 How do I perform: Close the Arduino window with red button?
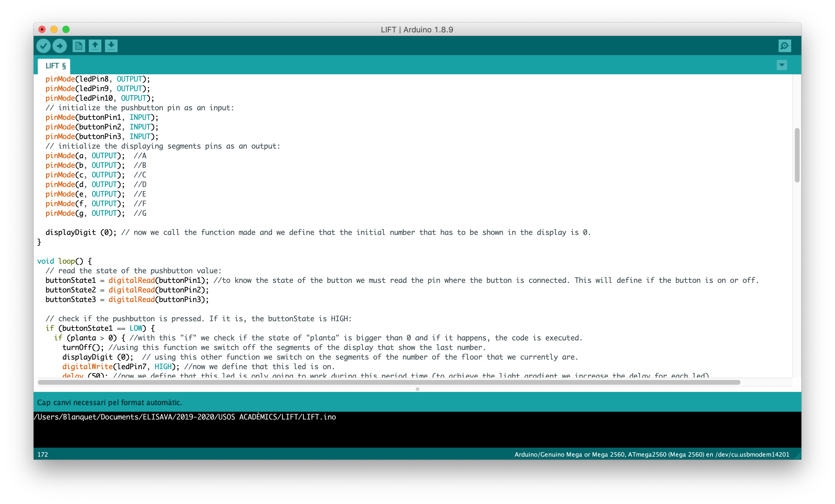42,29
